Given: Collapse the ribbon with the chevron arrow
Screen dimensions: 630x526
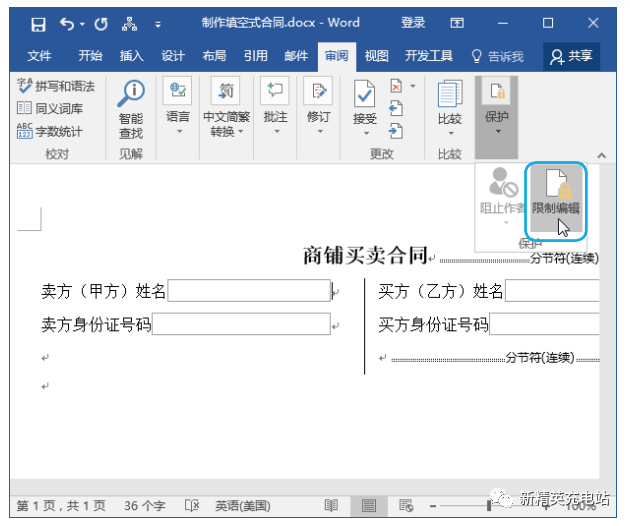Looking at the screenshot, I should 601,155.
